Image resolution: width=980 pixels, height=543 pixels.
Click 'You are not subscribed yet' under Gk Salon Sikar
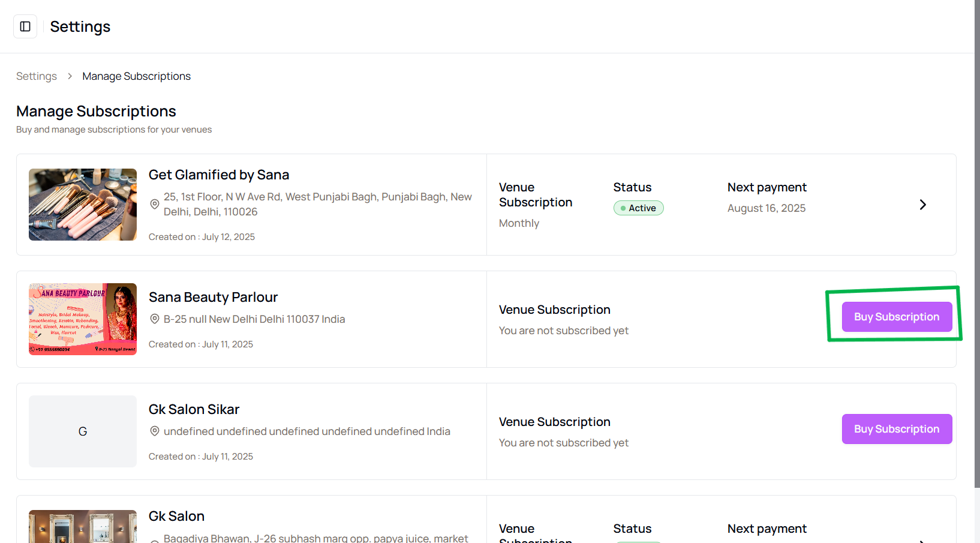(564, 443)
